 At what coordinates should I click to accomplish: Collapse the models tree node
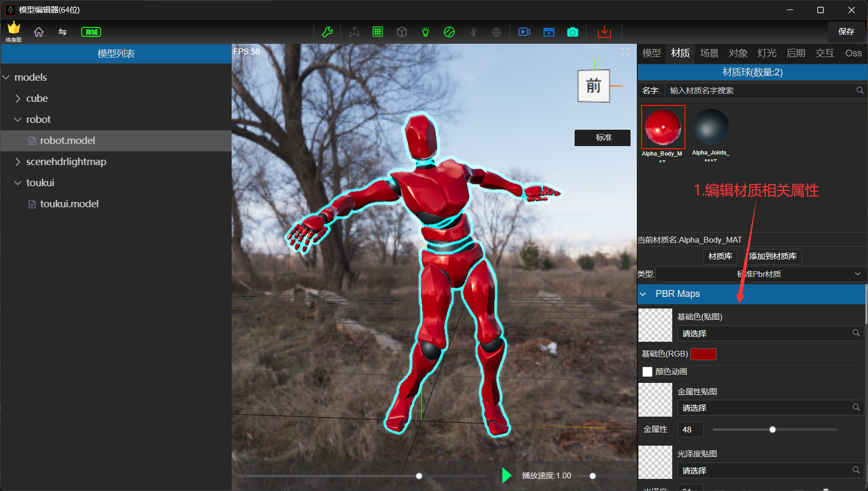tap(6, 78)
